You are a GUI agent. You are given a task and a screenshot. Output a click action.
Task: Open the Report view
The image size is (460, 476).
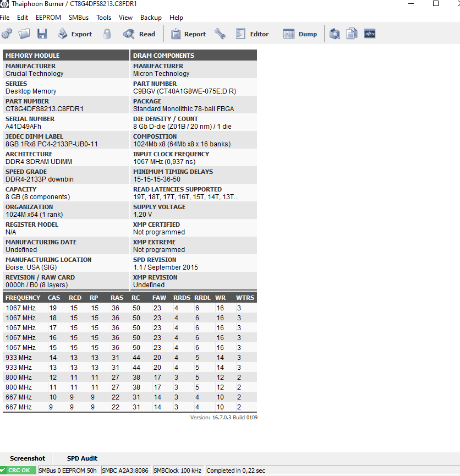188,34
